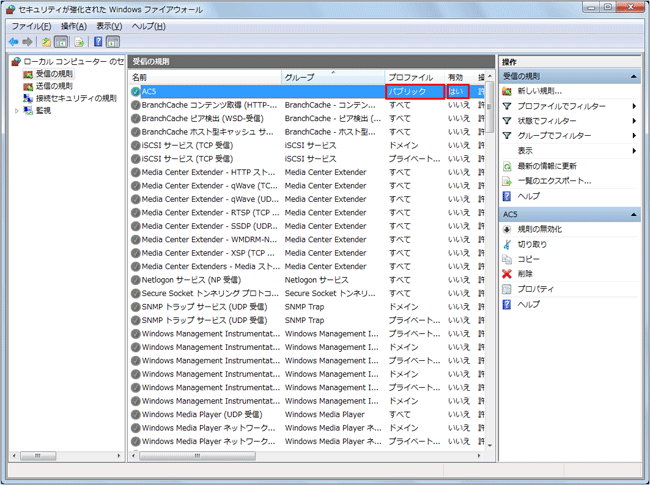Click 新しい規則... action link
This screenshot has width=650, height=485.
pos(540,91)
